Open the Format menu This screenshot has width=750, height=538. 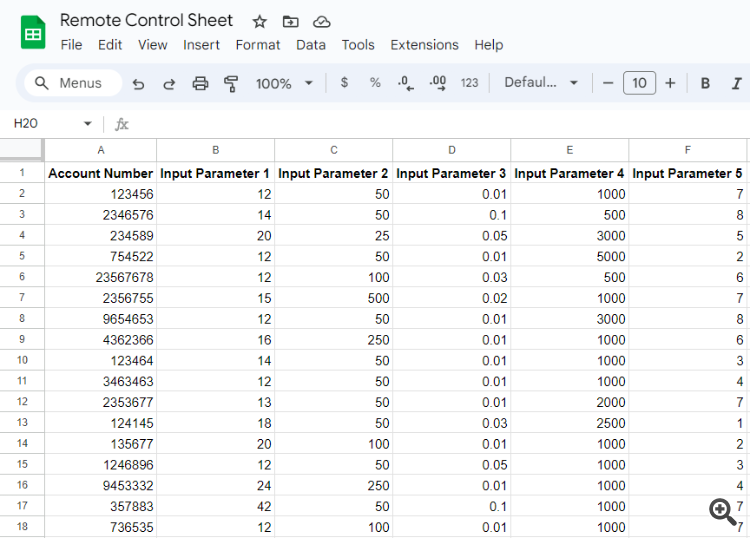tap(258, 45)
